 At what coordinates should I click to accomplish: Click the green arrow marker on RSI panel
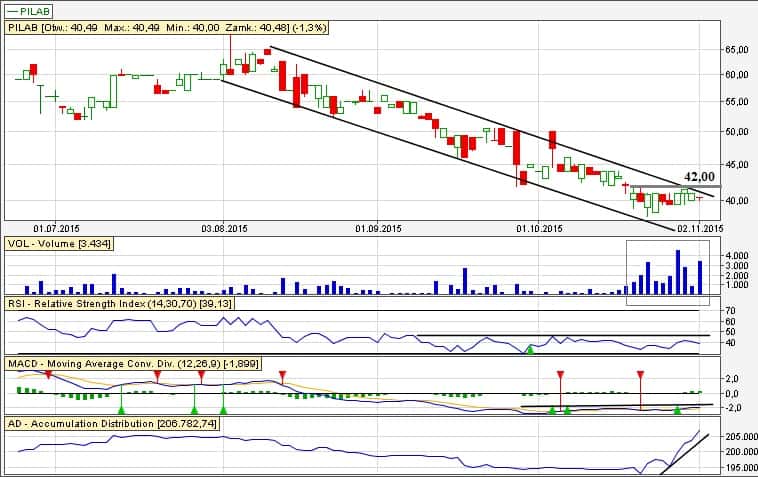coord(531,348)
